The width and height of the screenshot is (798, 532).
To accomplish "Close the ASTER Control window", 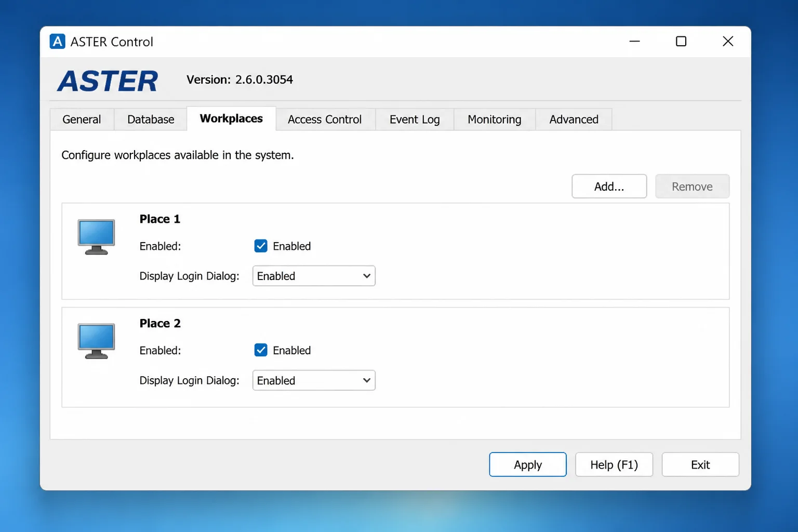I will (x=728, y=42).
